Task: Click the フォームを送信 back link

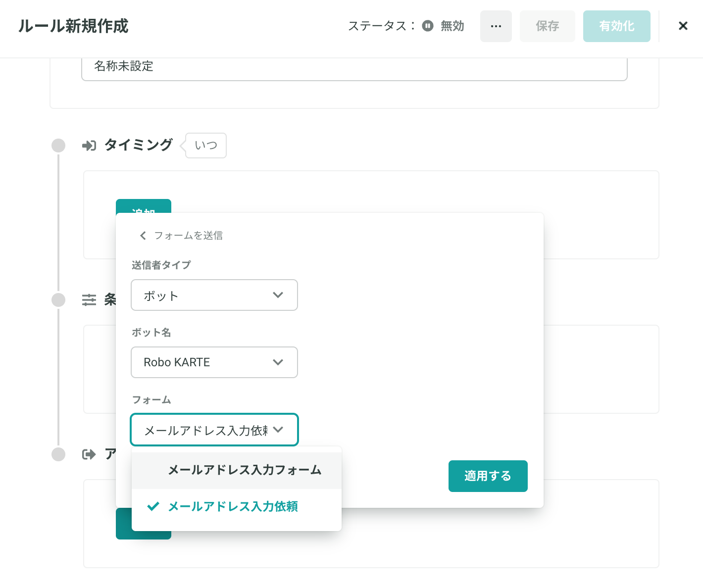Action: [188, 236]
